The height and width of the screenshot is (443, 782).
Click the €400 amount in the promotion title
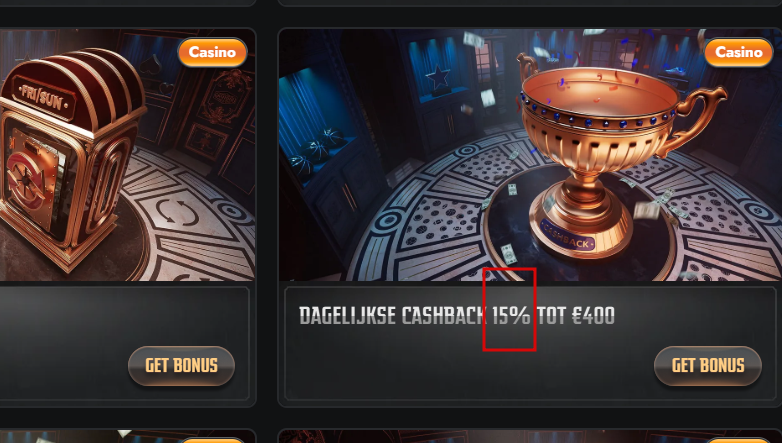pyautogui.click(x=593, y=316)
